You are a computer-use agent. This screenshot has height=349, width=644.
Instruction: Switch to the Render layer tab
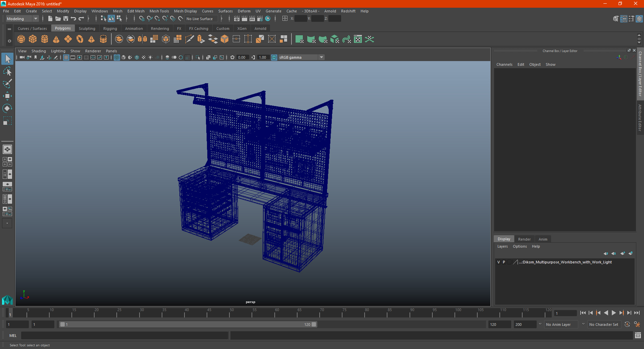[524, 239]
